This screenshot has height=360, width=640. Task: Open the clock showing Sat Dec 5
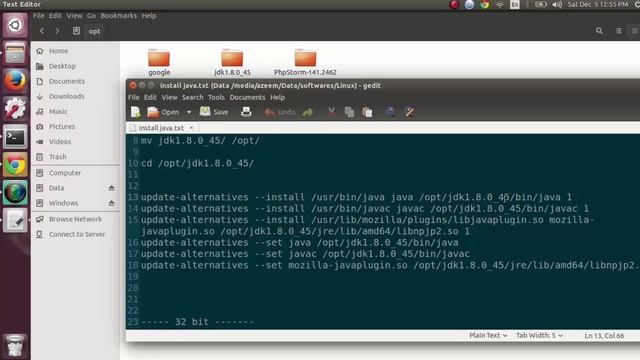click(598, 4)
